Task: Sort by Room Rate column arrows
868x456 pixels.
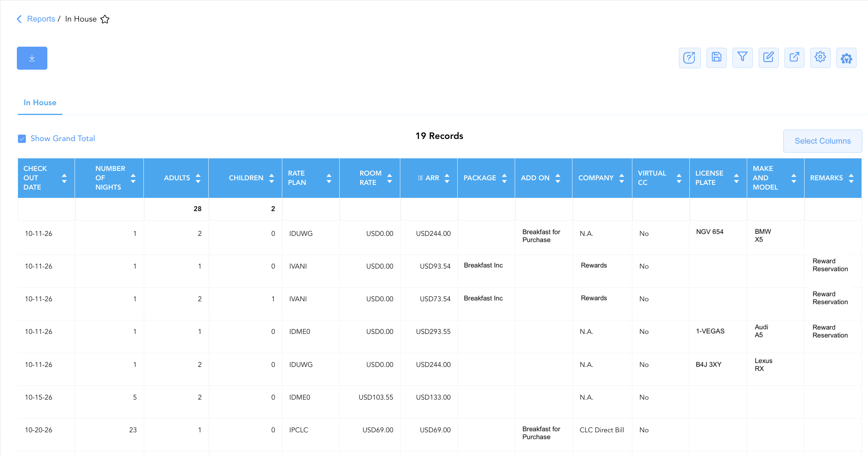Action: pos(390,178)
